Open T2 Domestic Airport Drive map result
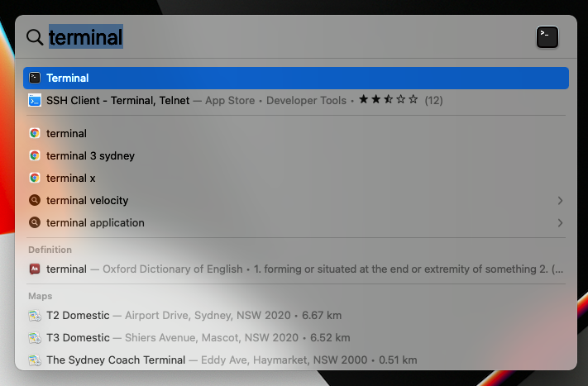This screenshot has height=386, width=588. point(296,316)
